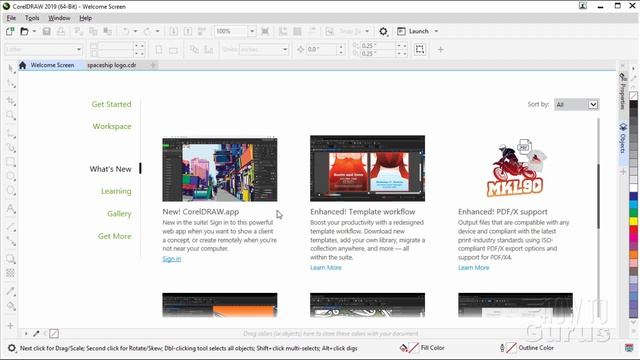Go to Workspace section

pos(112,126)
